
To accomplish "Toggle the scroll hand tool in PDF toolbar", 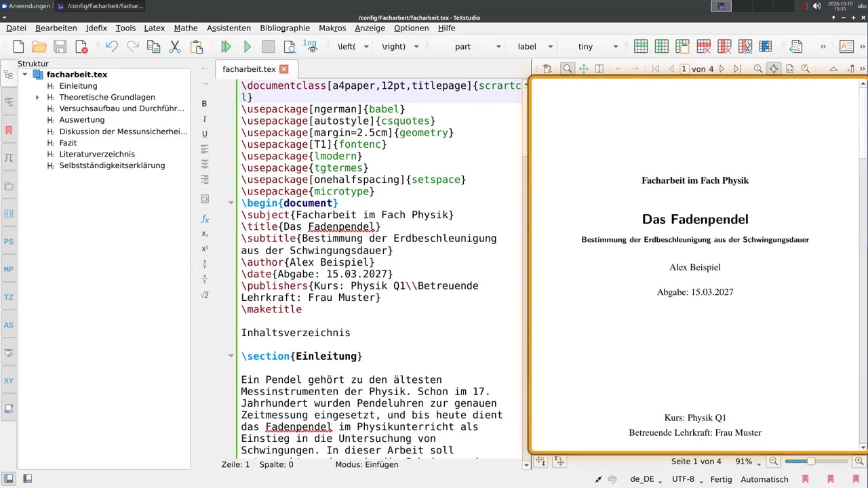I will point(774,68).
